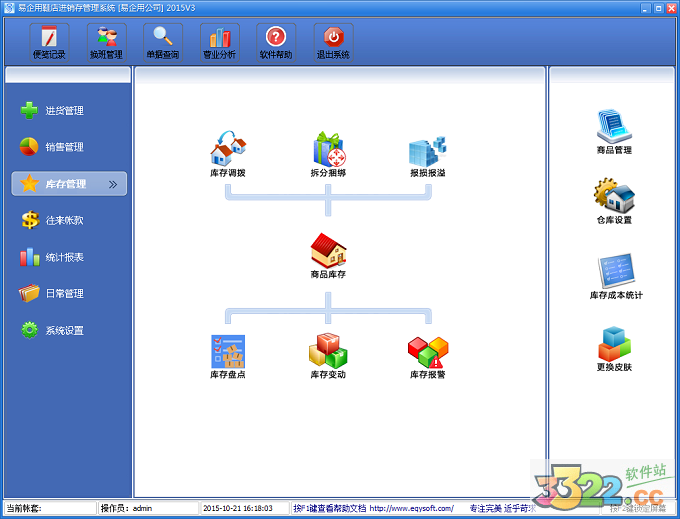
Task: Open 单据查询 document search icon
Action: (163, 42)
